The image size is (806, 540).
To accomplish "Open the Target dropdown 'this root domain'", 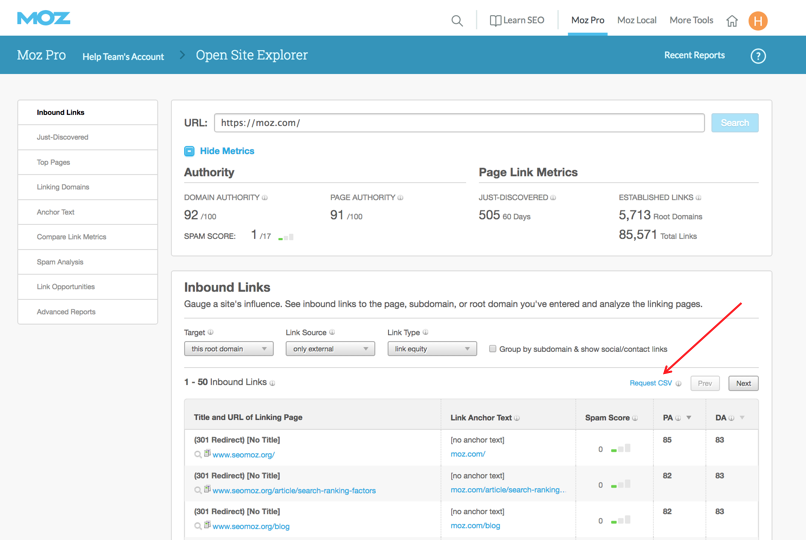I will pyautogui.click(x=229, y=349).
